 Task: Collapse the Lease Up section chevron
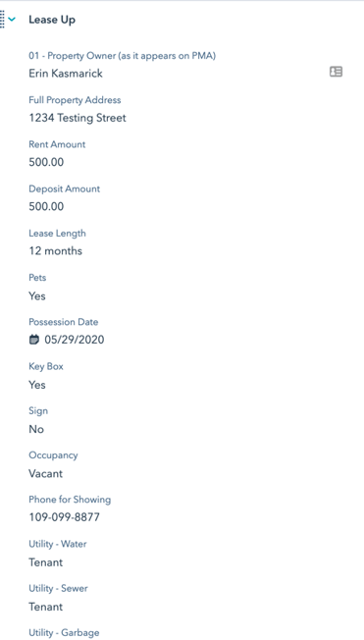coord(12,20)
